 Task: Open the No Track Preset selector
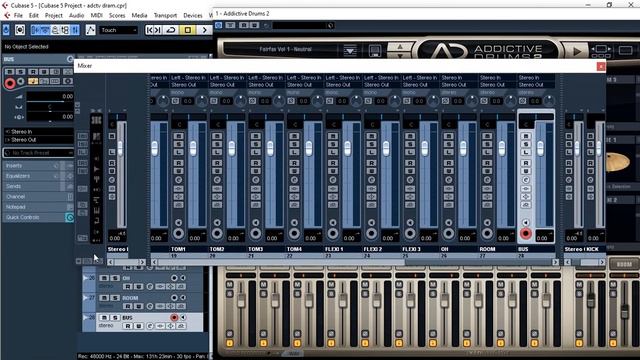point(38,153)
